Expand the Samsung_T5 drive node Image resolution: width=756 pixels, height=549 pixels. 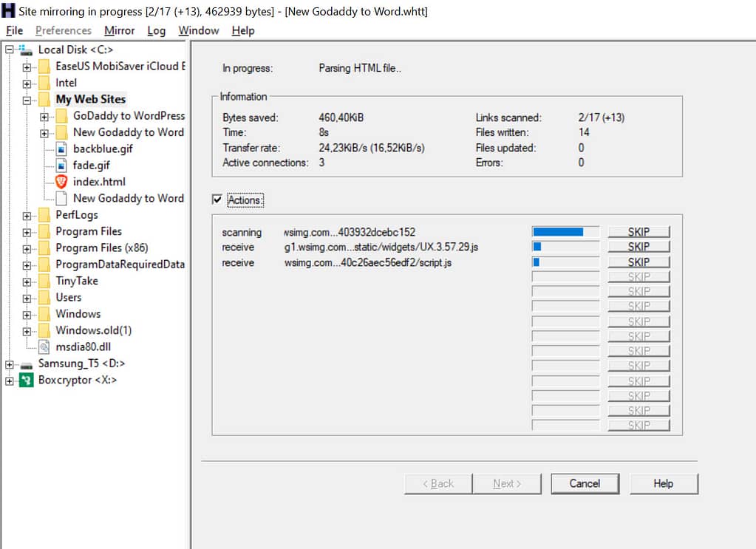point(9,364)
